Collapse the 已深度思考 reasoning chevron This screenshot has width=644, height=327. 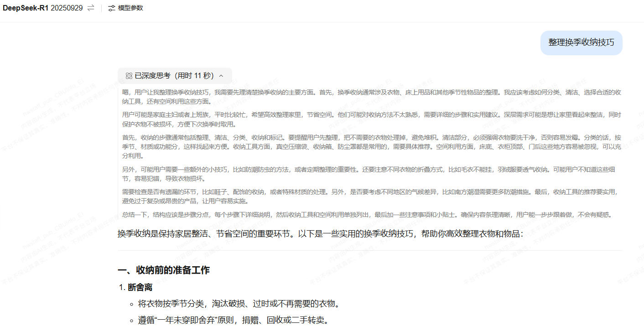click(221, 76)
